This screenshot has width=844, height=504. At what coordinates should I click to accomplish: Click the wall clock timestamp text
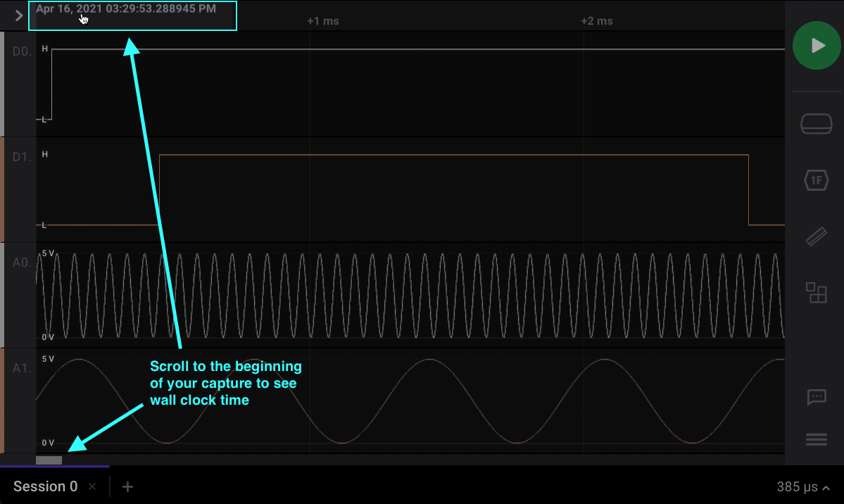[126, 9]
